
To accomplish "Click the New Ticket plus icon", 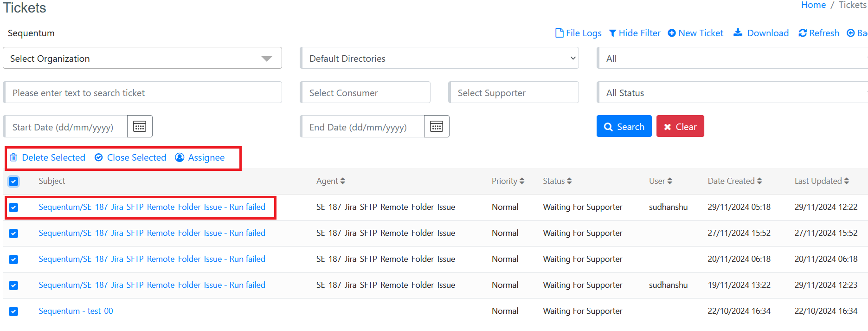I will [x=672, y=33].
